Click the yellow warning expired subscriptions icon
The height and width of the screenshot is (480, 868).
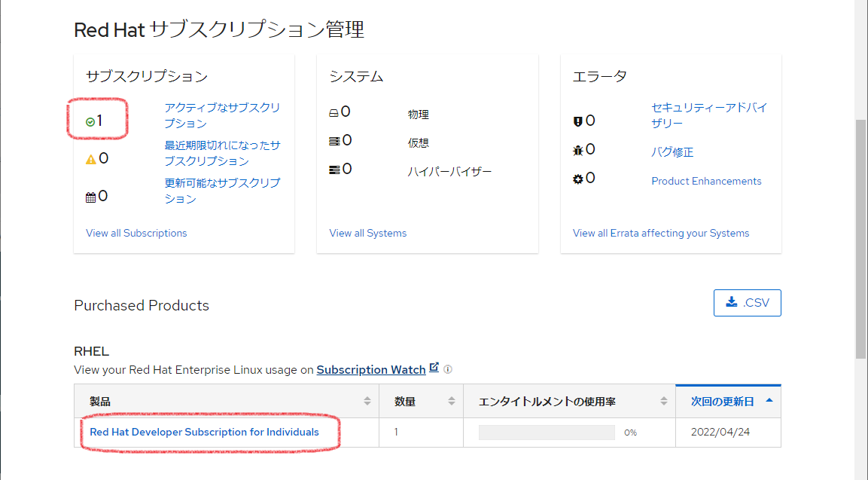click(91, 160)
